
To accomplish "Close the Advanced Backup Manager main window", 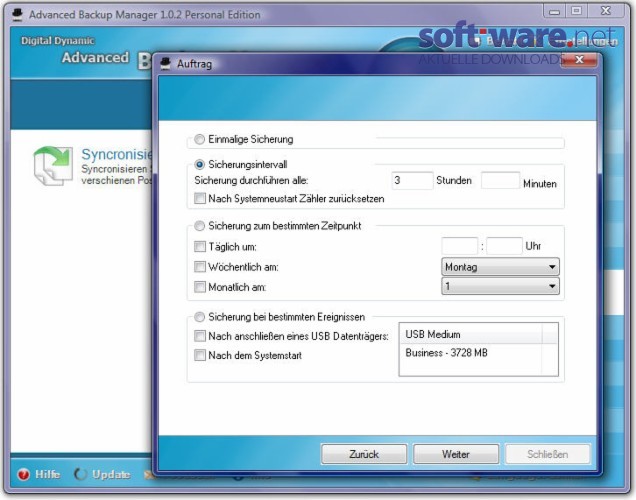I will point(606,11).
